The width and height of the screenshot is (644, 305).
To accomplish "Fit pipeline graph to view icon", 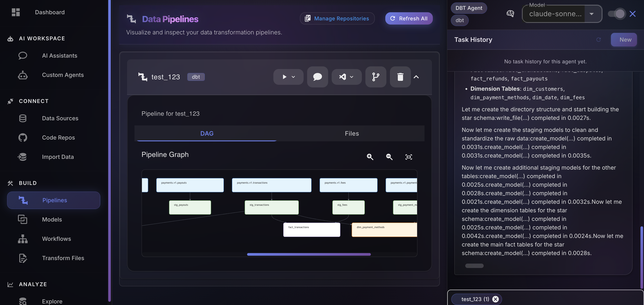I will click(x=409, y=157).
